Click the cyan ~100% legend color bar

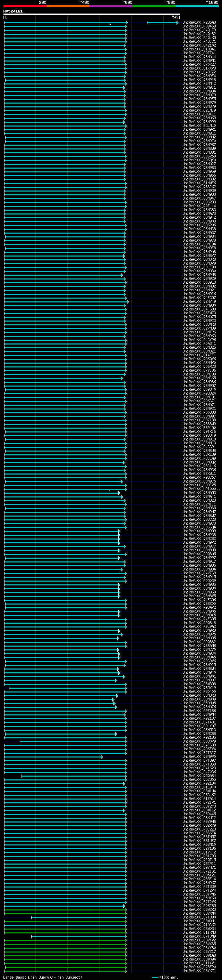(197, 6)
